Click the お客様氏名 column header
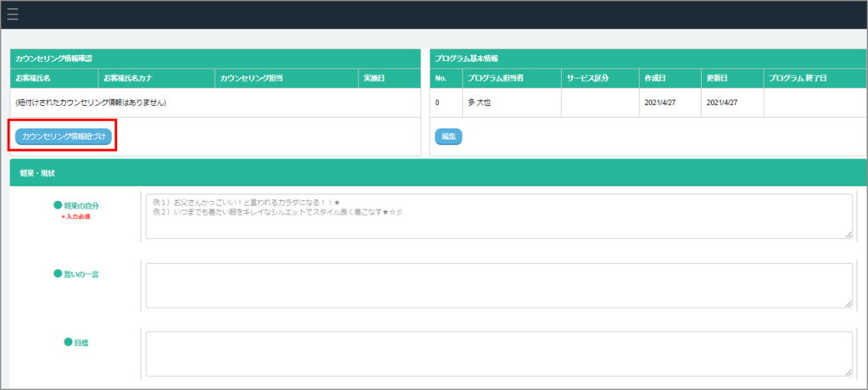868x390 pixels. (34, 78)
